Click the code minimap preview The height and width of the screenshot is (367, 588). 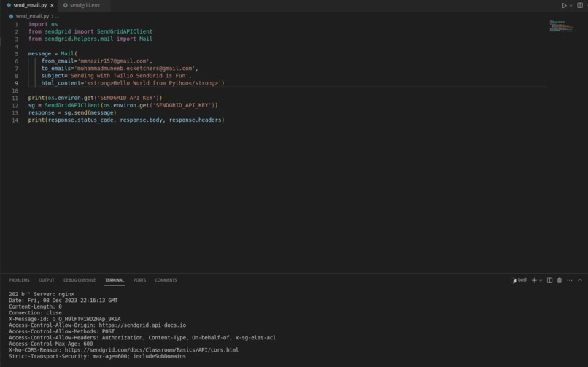coord(562,26)
